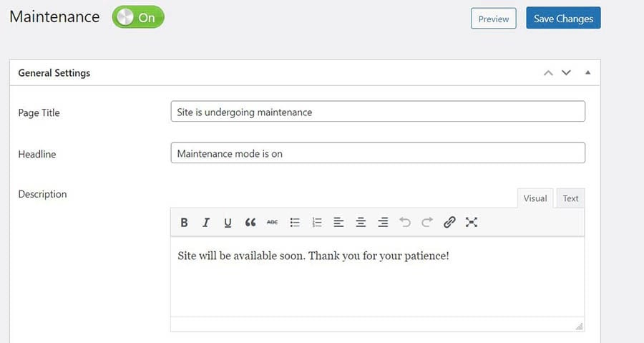This screenshot has height=343, width=644.
Task: Move General Settings panel up
Action: click(548, 72)
